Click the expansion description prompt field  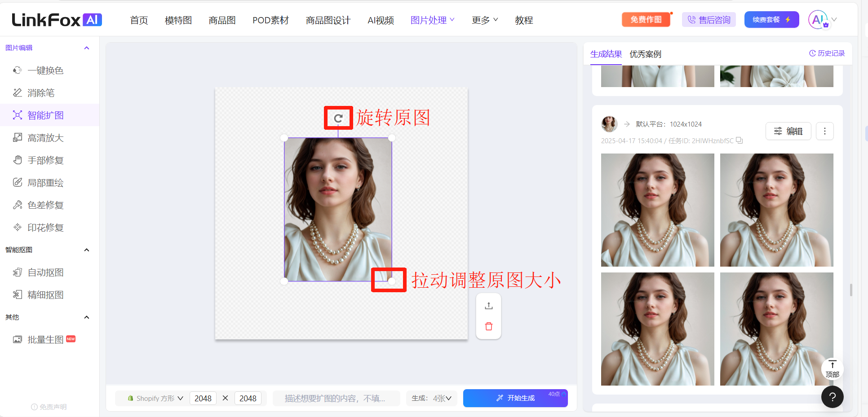336,398
